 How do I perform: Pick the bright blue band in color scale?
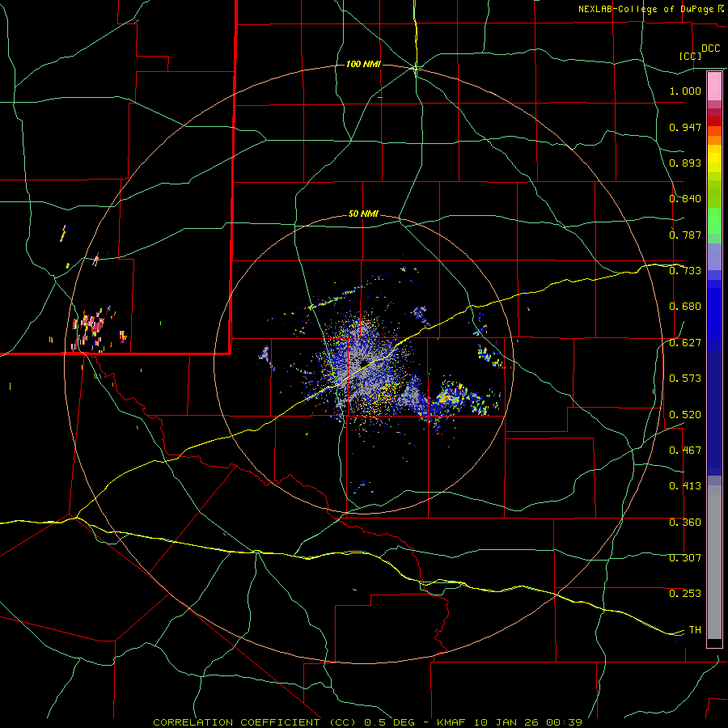point(714,315)
